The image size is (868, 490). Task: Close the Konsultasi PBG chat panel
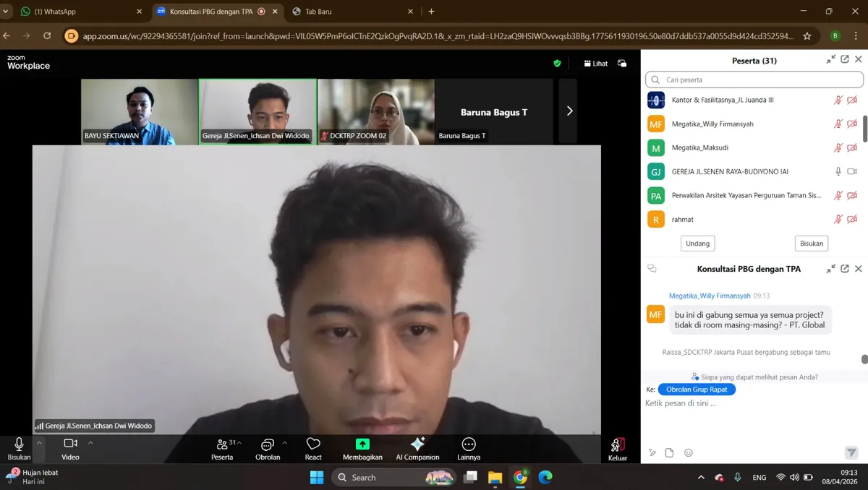pos(859,269)
